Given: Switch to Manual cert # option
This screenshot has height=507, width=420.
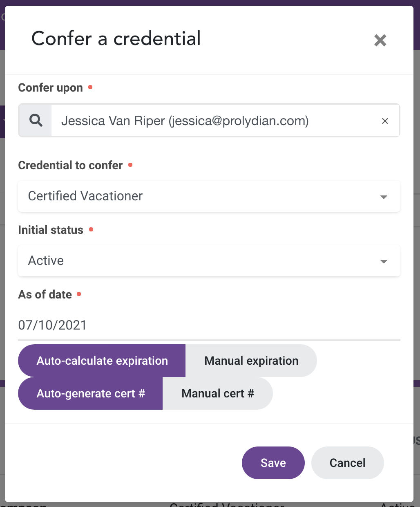Looking at the screenshot, I should 218,393.
